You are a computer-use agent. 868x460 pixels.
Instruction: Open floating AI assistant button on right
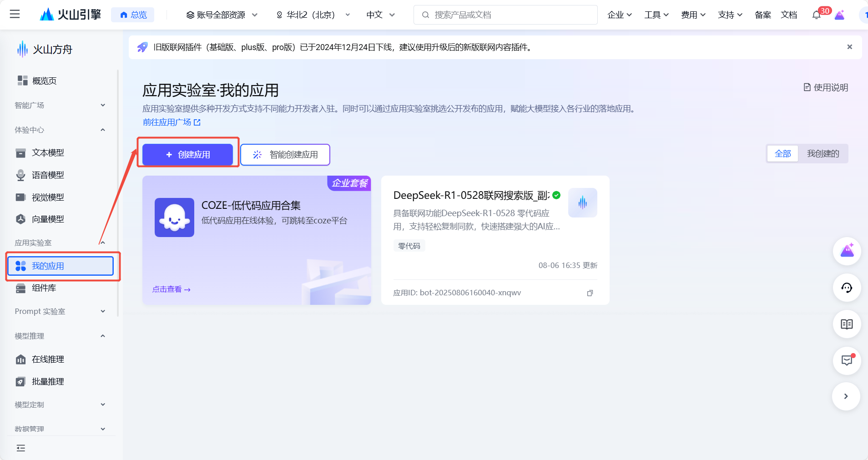pyautogui.click(x=847, y=251)
